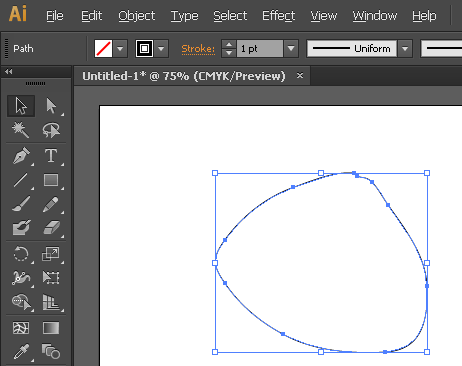Select the Pen tool
Image resolution: width=462 pixels, height=366 pixels.
(x=21, y=156)
